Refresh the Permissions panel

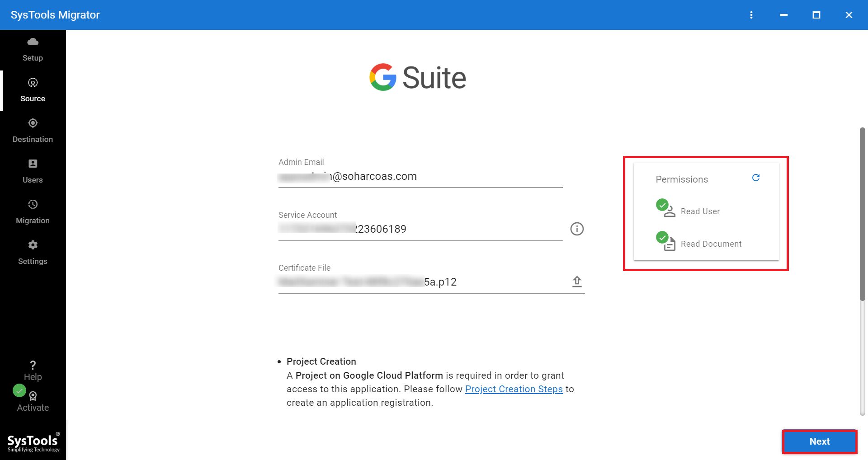(756, 178)
